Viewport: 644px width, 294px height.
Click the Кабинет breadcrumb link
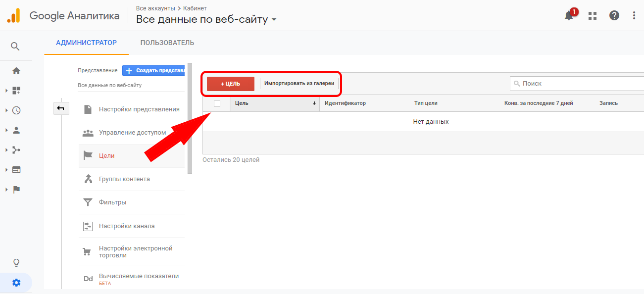pos(195,8)
